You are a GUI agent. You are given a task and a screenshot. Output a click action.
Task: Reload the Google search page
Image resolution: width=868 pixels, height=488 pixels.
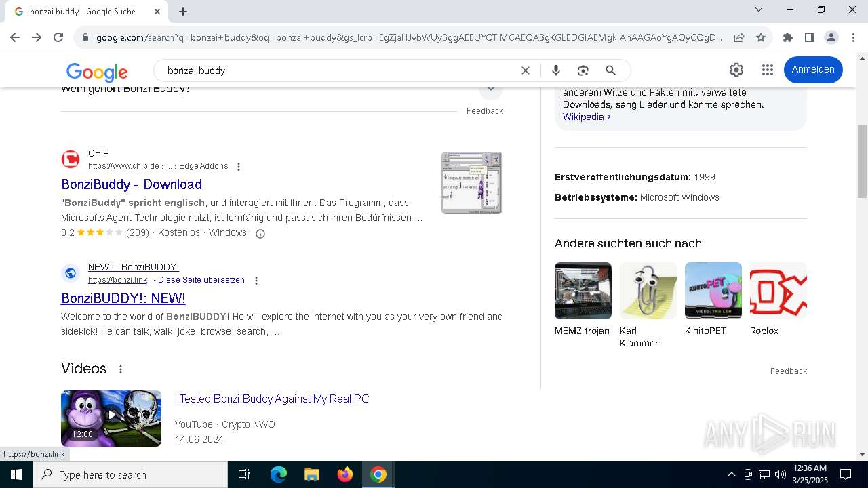pyautogui.click(x=58, y=38)
